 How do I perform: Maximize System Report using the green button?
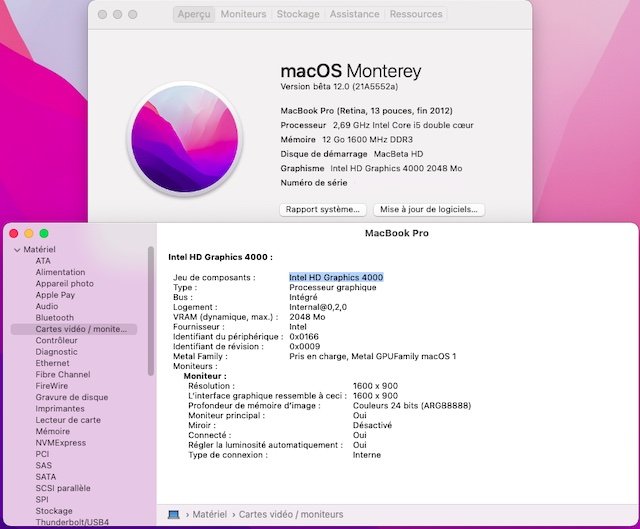pyautogui.click(x=44, y=233)
